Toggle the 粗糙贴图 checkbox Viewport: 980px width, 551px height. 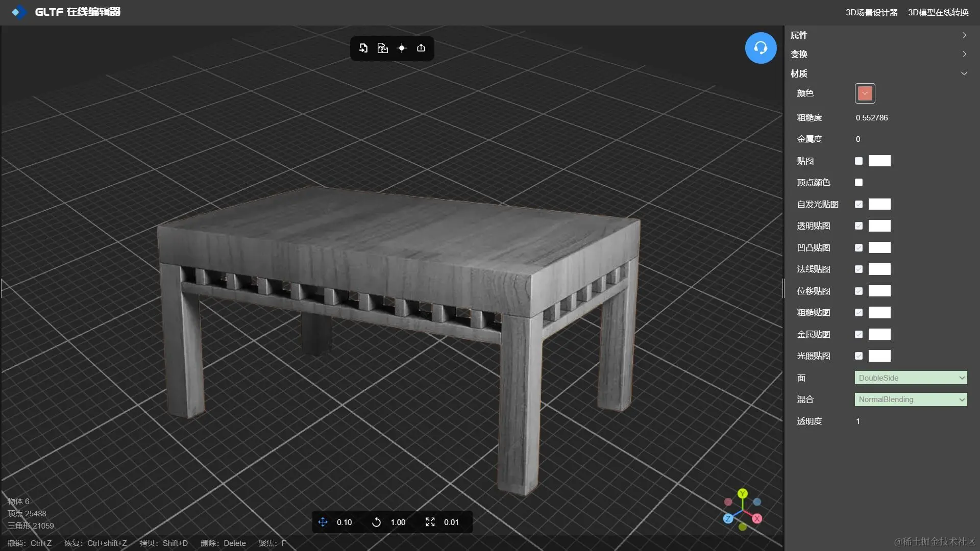pos(859,312)
